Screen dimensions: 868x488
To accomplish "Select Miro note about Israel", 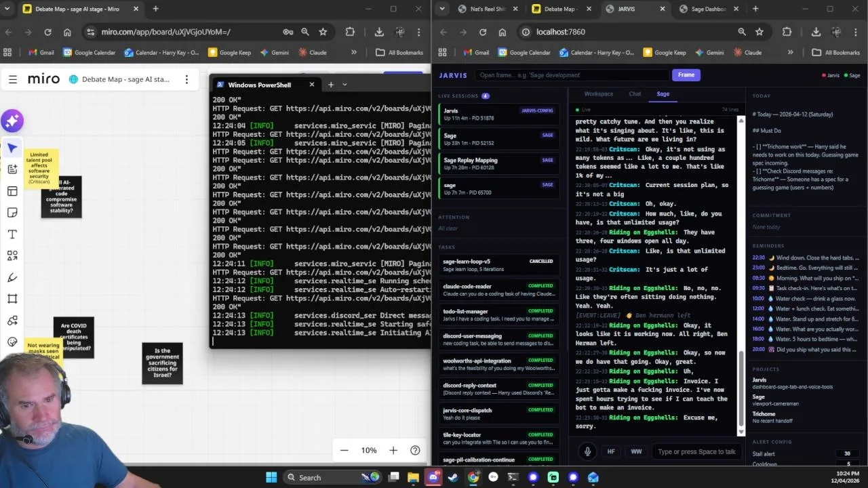I will (162, 363).
